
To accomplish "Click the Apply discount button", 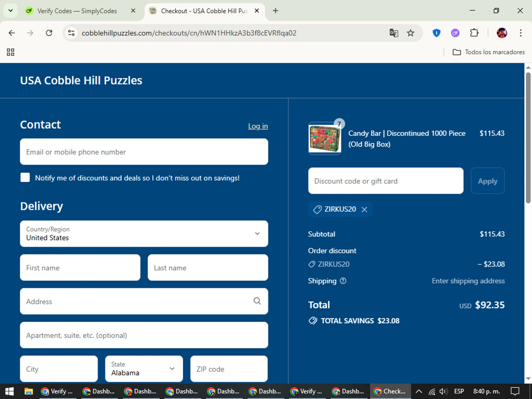I will 488,181.
